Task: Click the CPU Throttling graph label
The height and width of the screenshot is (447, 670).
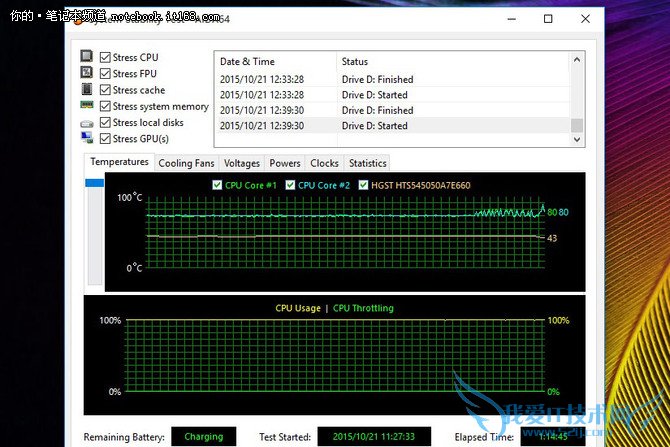Action: pos(363,308)
